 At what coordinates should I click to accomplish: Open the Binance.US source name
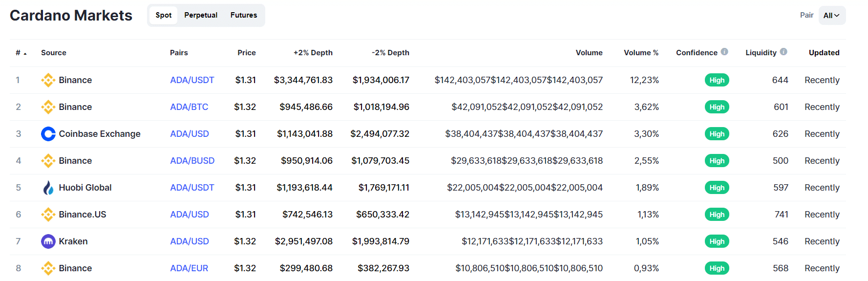coord(83,215)
